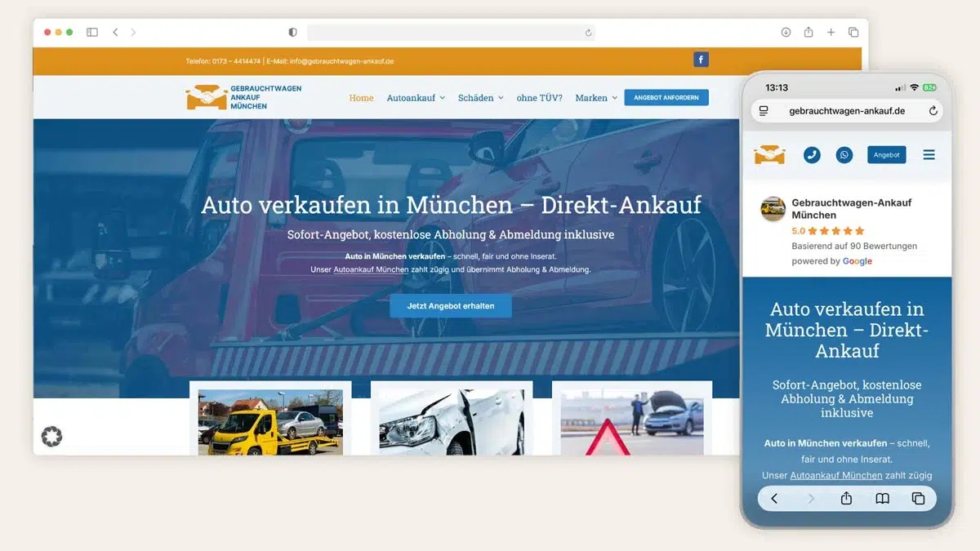980x551 pixels.
Task: Go back in the mobile browser toolbar
Action: (774, 498)
